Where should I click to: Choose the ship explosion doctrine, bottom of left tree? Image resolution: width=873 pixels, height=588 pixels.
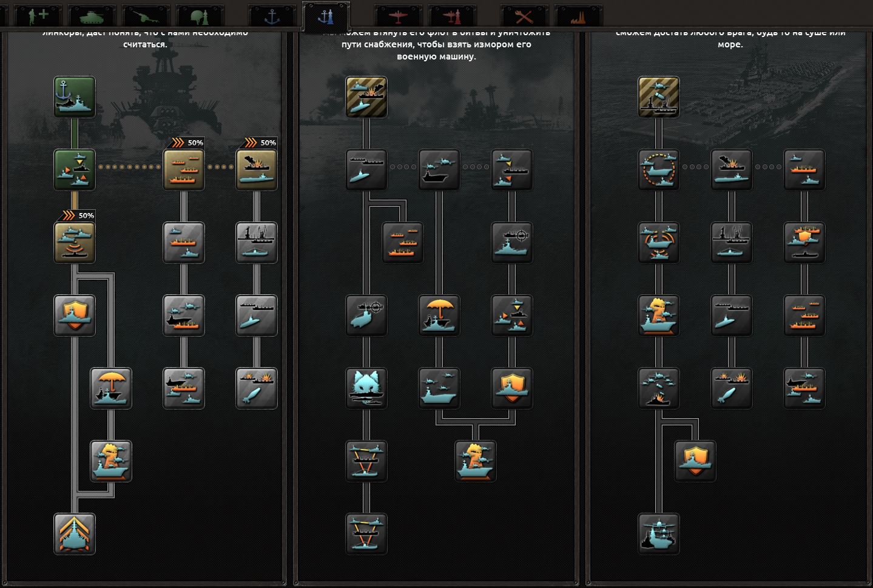(x=111, y=461)
